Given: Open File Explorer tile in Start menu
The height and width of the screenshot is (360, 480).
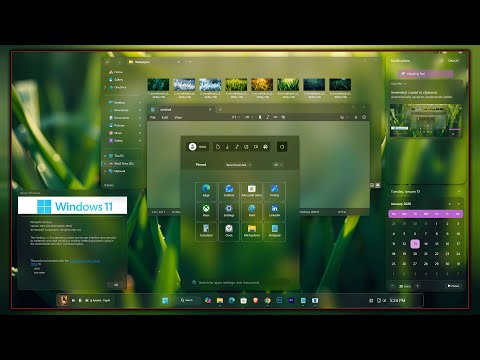Looking at the screenshot, I should click(252, 231).
